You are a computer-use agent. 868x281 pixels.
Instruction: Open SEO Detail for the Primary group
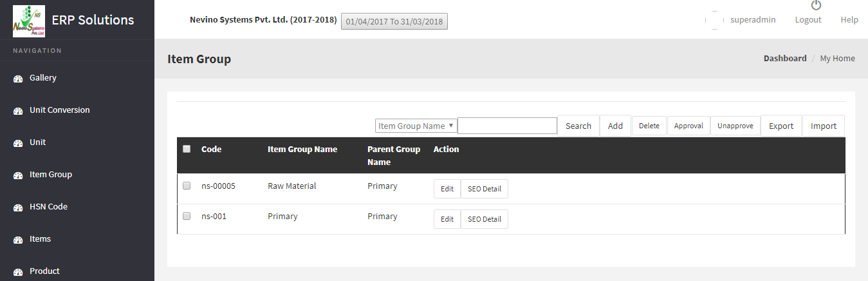[484, 219]
